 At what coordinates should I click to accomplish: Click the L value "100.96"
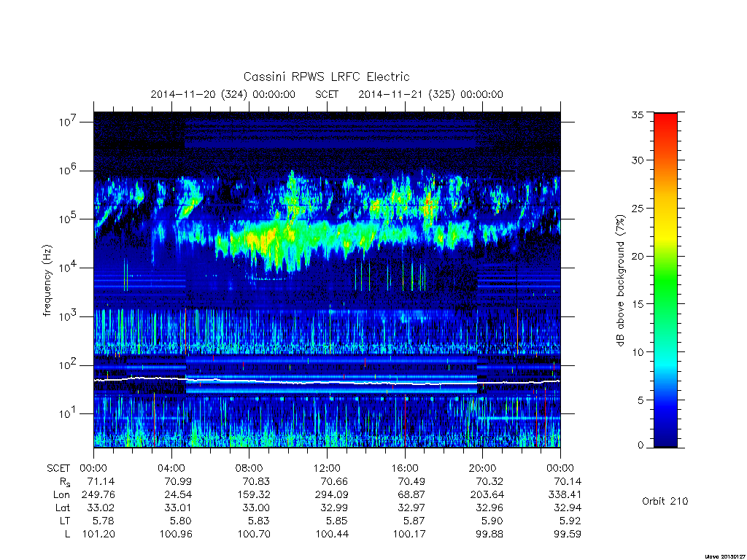[x=176, y=534]
